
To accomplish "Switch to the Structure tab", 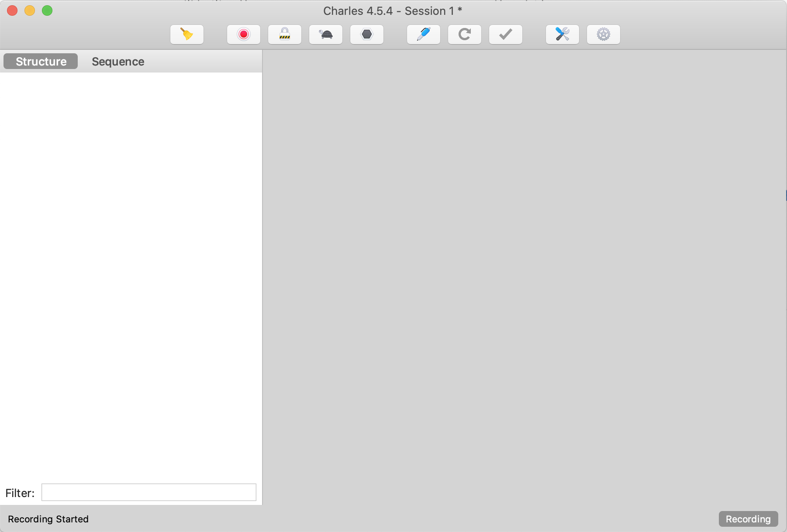I will pos(41,62).
